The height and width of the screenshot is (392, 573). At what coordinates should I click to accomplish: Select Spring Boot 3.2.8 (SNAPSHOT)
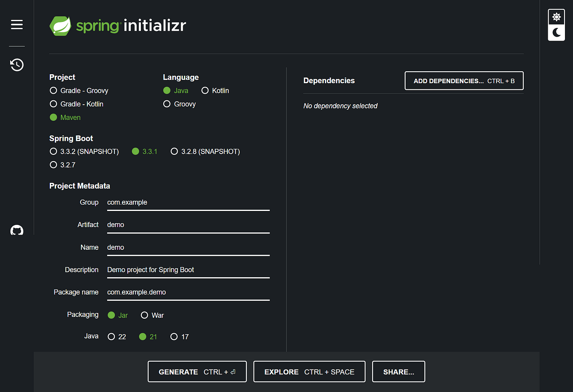click(x=205, y=151)
